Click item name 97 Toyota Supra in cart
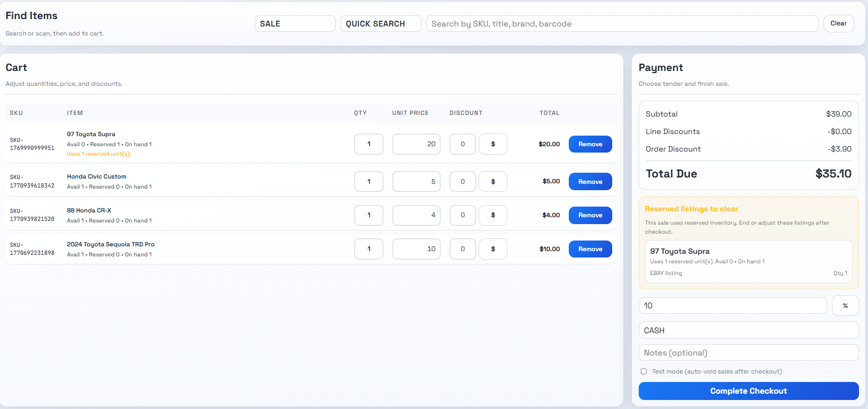This screenshot has height=409, width=868. coord(91,134)
